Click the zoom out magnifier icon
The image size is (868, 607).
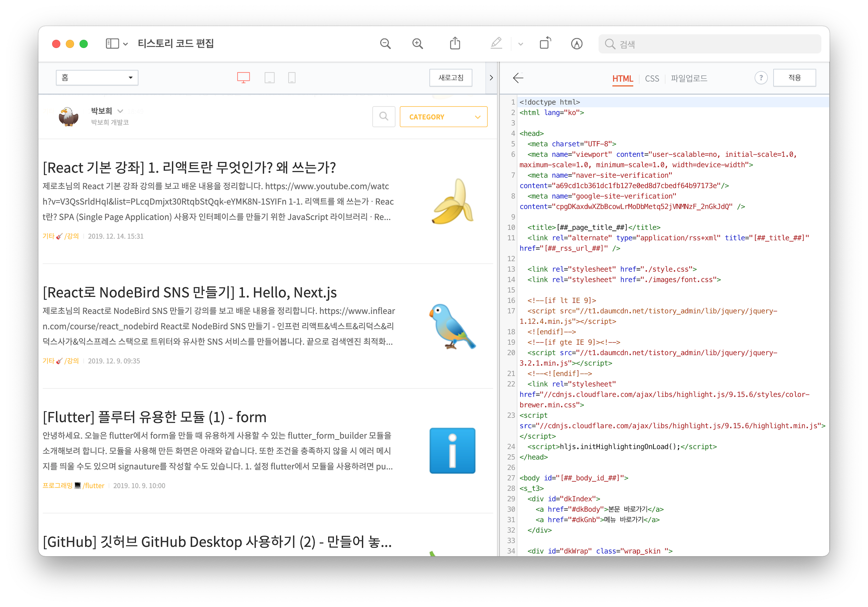[385, 44]
